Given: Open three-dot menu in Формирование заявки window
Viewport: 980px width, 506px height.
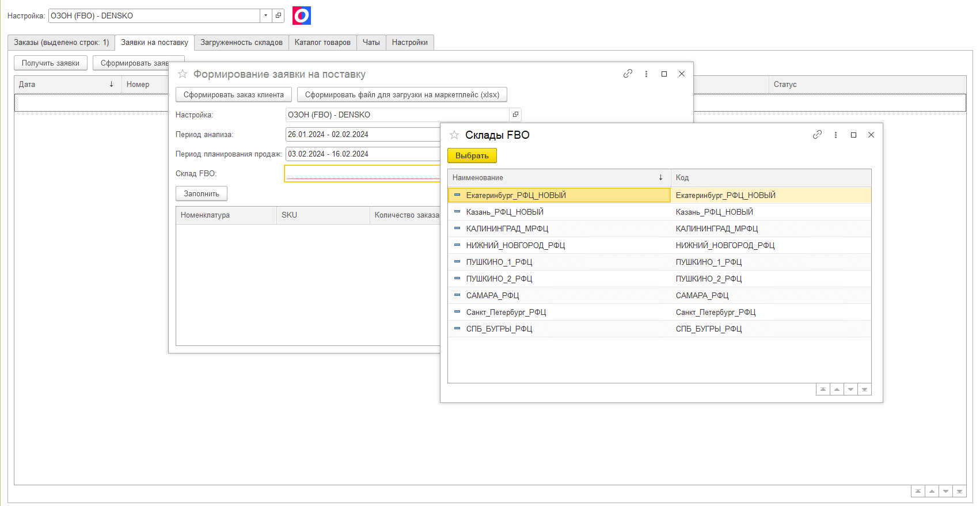Looking at the screenshot, I should (646, 74).
